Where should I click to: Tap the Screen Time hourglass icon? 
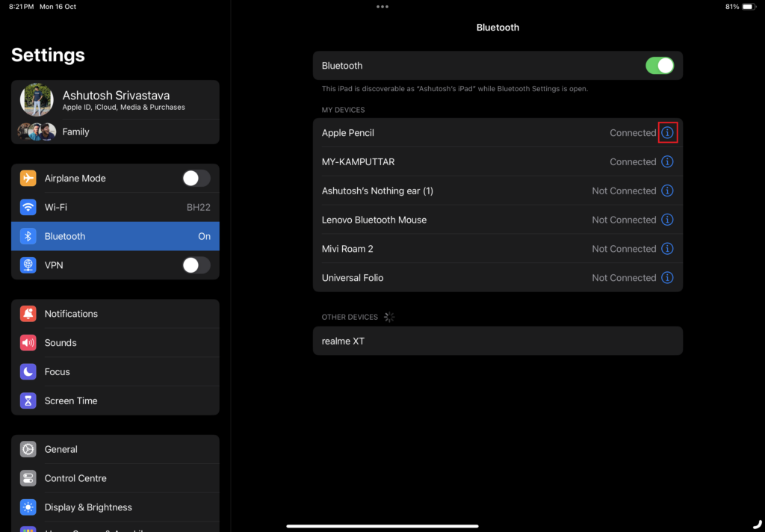point(28,400)
